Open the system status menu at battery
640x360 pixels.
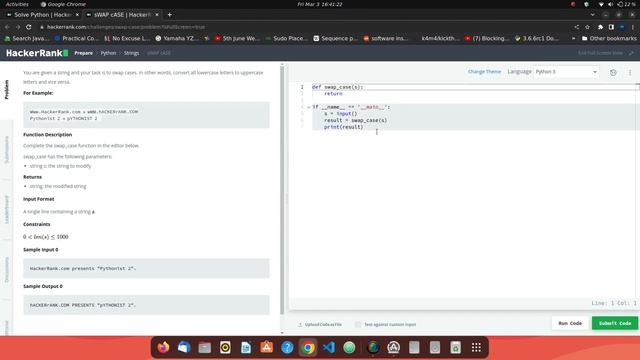[627, 4]
